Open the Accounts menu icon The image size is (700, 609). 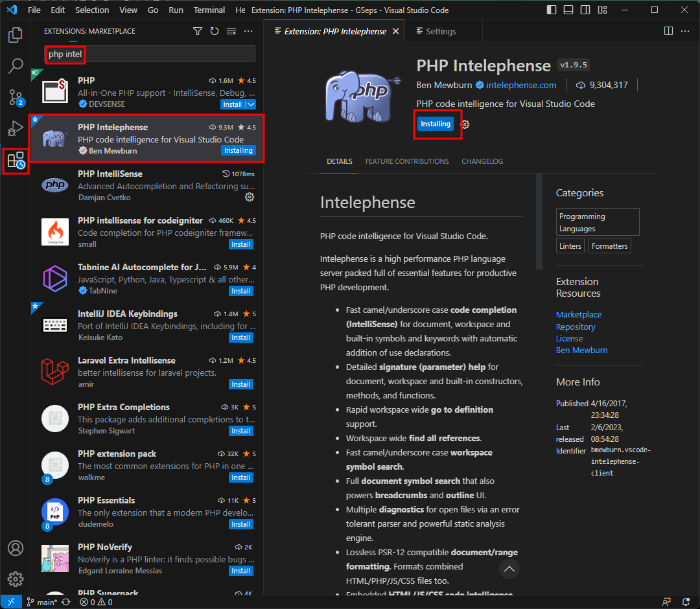pyautogui.click(x=16, y=548)
